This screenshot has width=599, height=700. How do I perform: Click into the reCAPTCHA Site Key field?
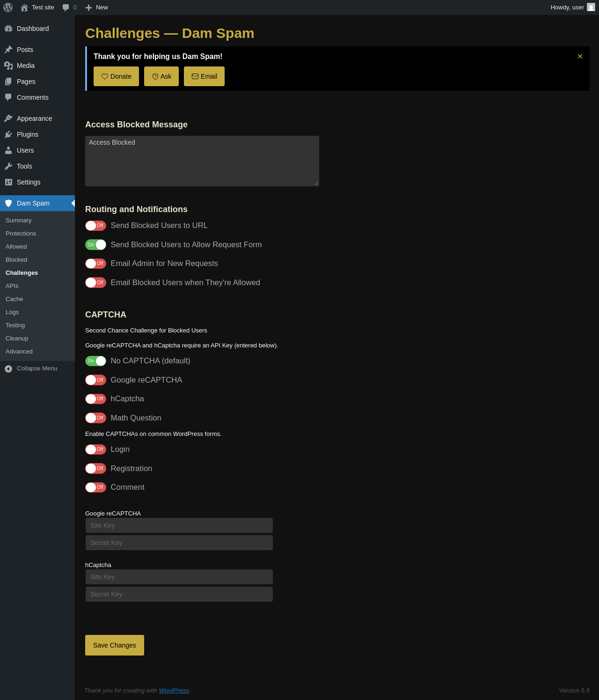tap(179, 525)
